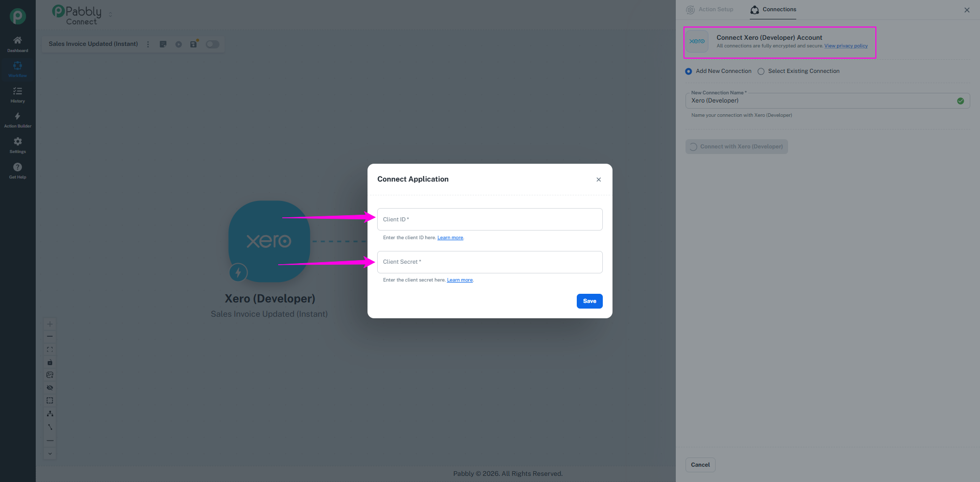Viewport: 980px width, 482px height.
Task: Click the auto layout hierarchy icon
Action: pos(50,414)
